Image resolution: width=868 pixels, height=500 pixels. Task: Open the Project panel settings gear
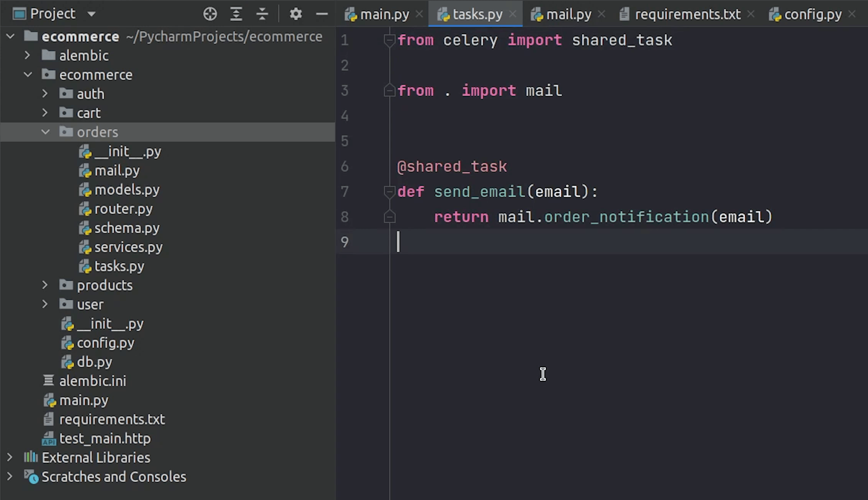point(296,14)
